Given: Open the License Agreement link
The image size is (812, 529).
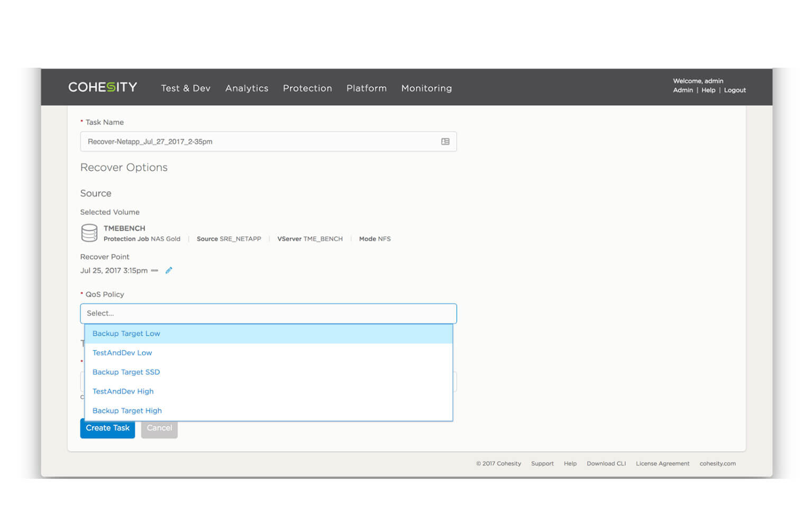Looking at the screenshot, I should click(662, 464).
